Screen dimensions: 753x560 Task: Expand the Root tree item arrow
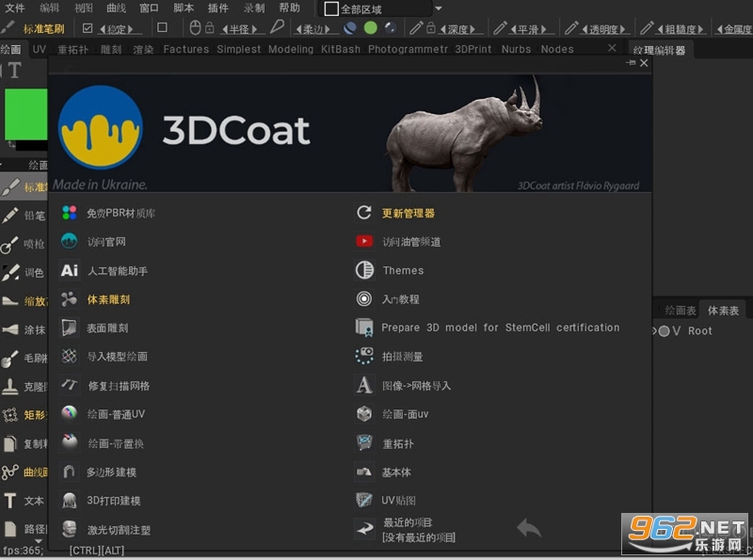654,331
